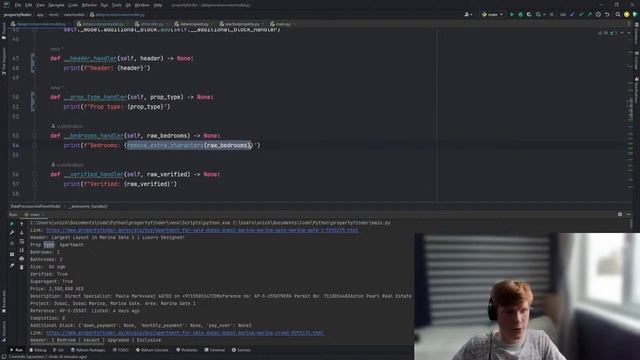Click gutter marker beside __prop_type_handler
The image size is (640, 360).
click(33, 102)
